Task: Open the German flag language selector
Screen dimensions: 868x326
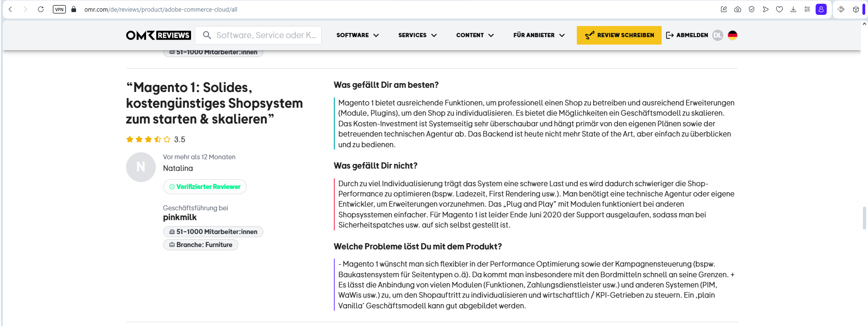Action: point(733,35)
